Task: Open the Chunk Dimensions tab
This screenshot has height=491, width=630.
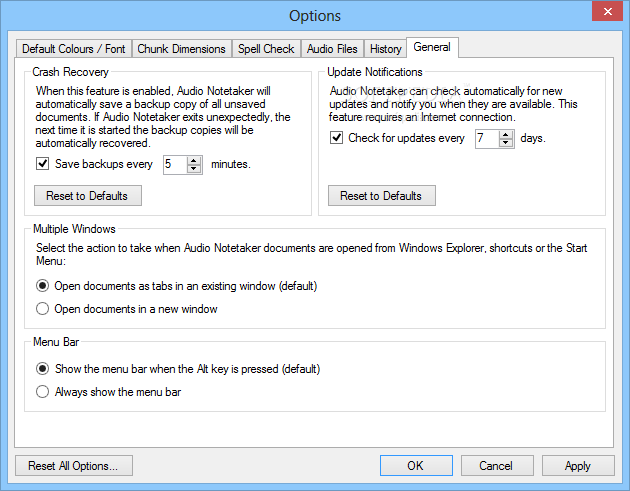Action: [x=182, y=49]
